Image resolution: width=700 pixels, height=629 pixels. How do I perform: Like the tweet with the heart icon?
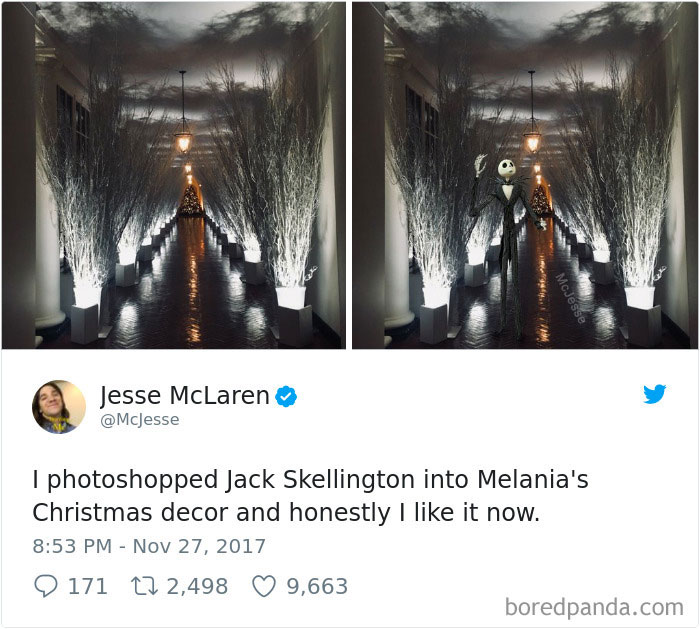(x=264, y=586)
